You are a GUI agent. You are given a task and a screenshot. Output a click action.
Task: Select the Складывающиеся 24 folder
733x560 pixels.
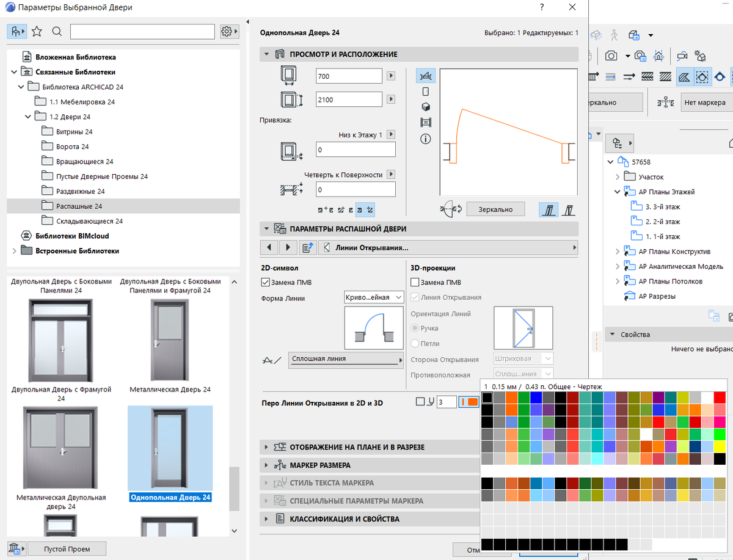coord(90,221)
